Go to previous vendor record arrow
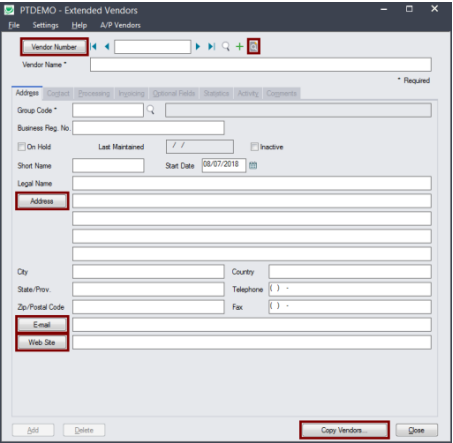453x443 pixels. pos(107,47)
